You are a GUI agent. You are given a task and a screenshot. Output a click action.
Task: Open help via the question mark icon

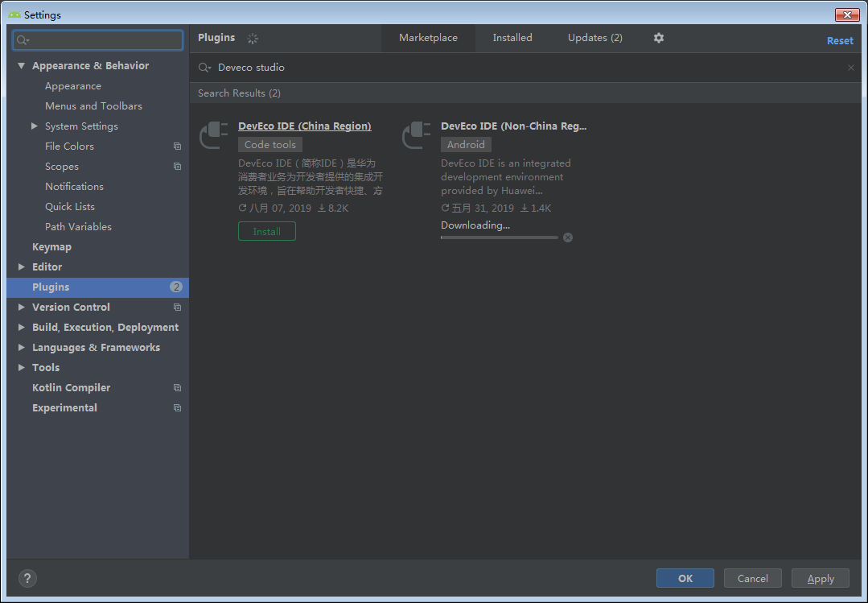click(x=27, y=578)
